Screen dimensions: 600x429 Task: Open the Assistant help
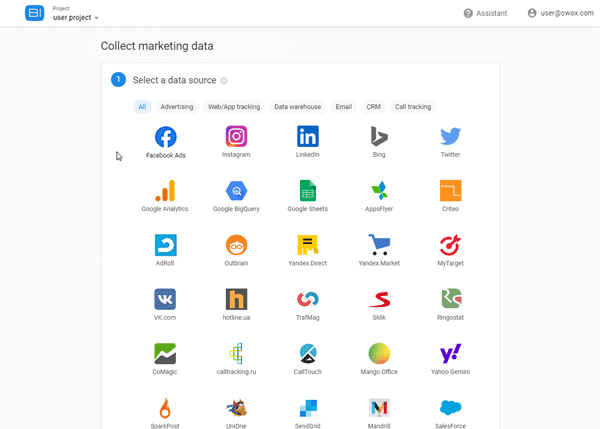pos(485,13)
